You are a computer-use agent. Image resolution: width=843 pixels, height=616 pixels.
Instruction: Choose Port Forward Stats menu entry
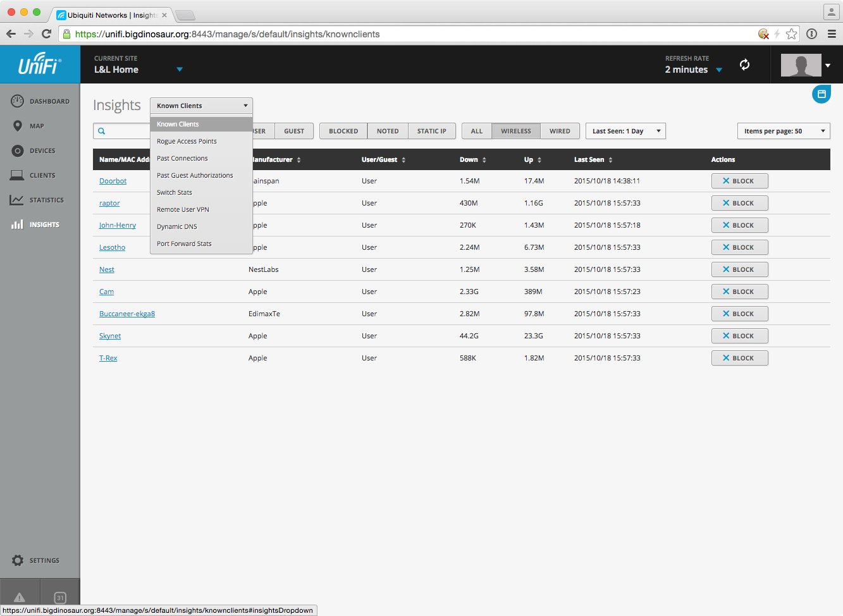pos(184,243)
